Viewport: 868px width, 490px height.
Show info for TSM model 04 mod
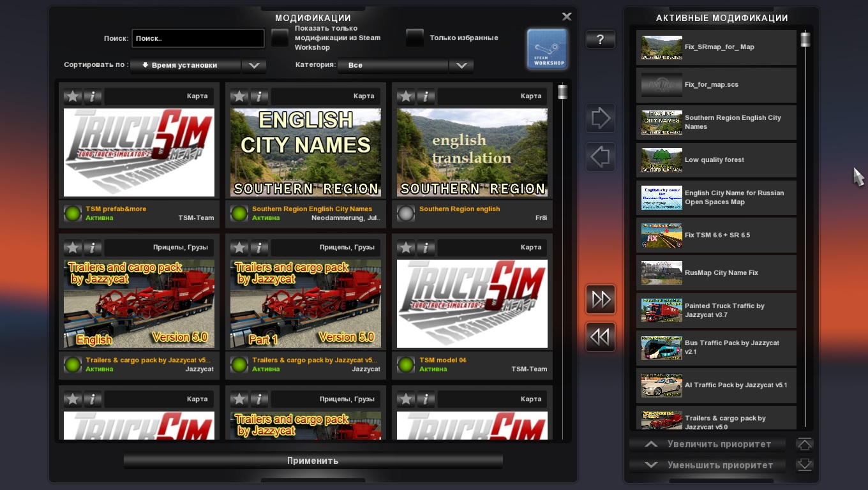pyautogui.click(x=426, y=248)
